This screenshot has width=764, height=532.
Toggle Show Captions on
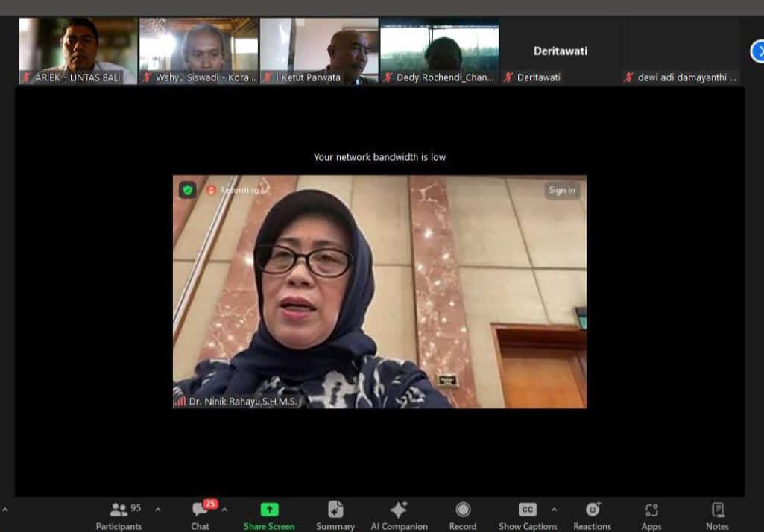527,515
